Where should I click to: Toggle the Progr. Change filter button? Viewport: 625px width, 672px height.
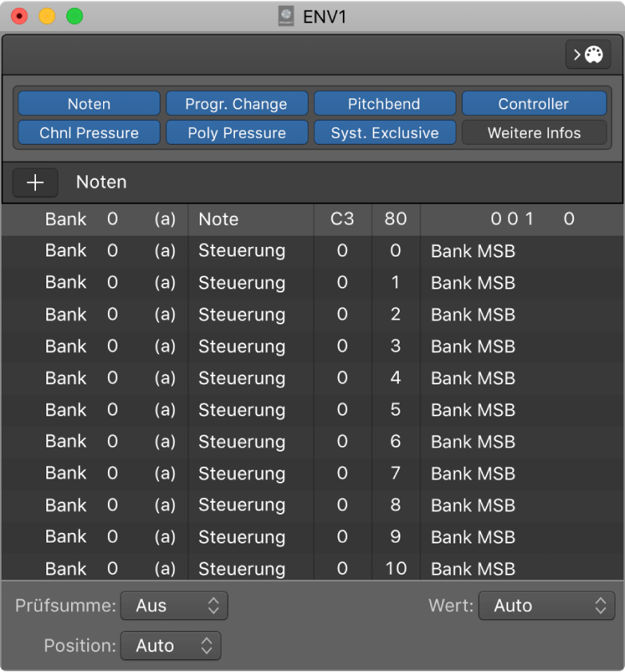coord(237,104)
